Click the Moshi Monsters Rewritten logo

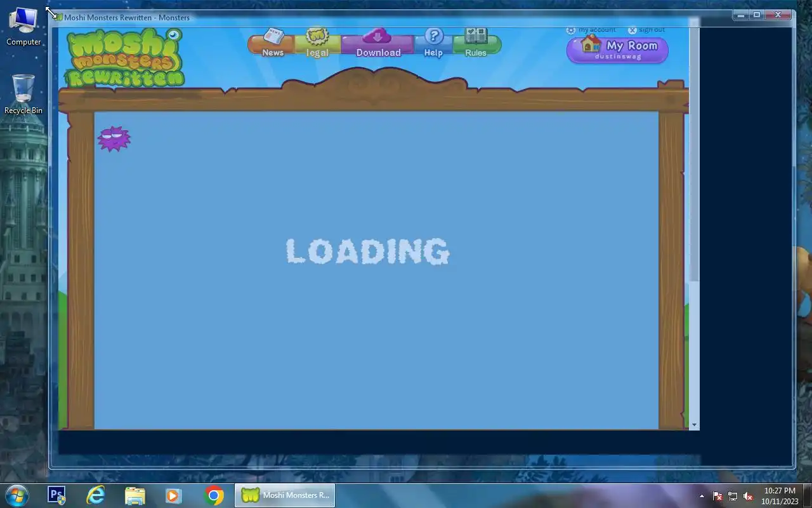pos(126,57)
